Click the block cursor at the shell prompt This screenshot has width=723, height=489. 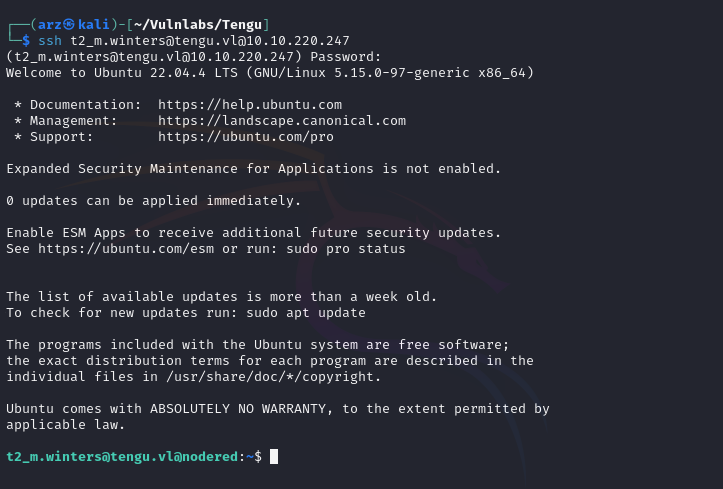274,457
